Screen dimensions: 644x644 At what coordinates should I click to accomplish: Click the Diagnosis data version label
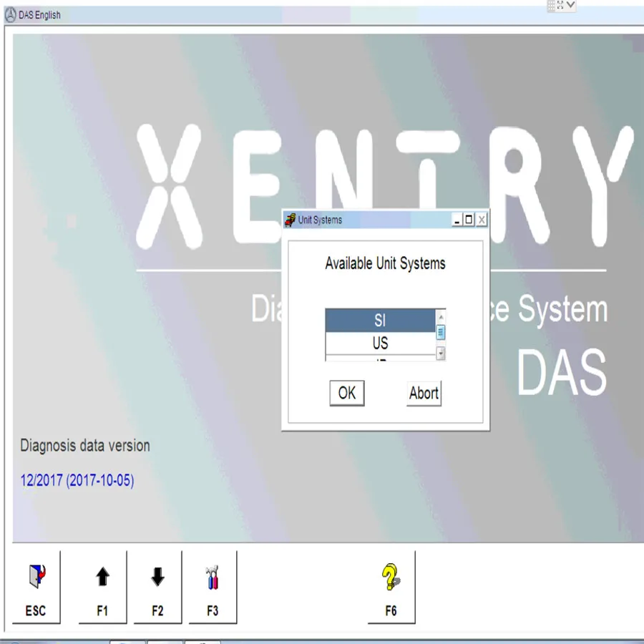click(85, 446)
